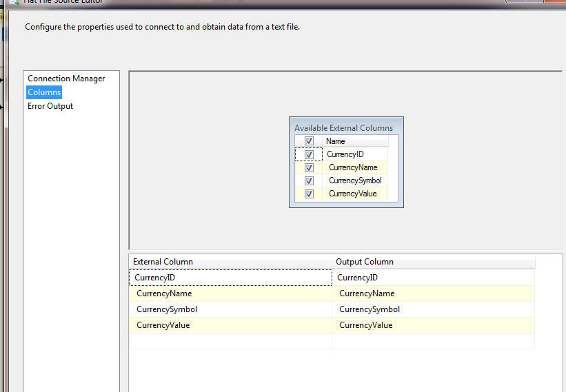Uncheck the CurrencyName available column checkbox
Screen dimensions: 566x392
coord(309,167)
